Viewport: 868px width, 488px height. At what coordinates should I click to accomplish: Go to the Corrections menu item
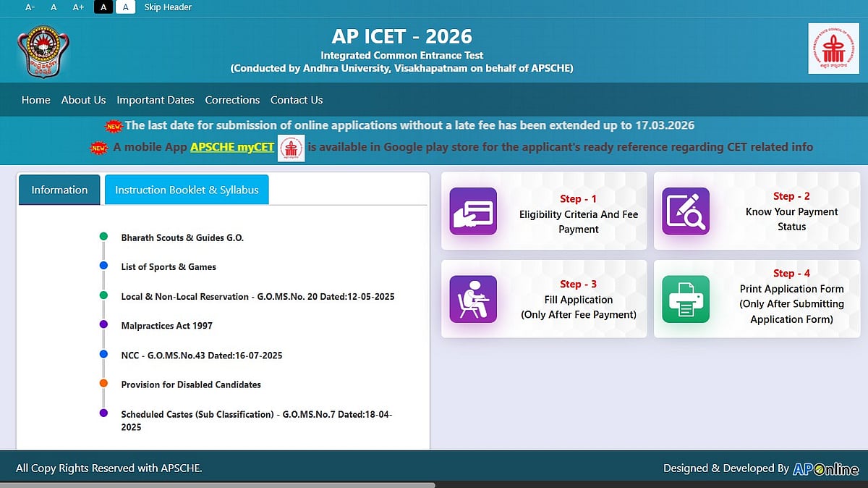(232, 100)
